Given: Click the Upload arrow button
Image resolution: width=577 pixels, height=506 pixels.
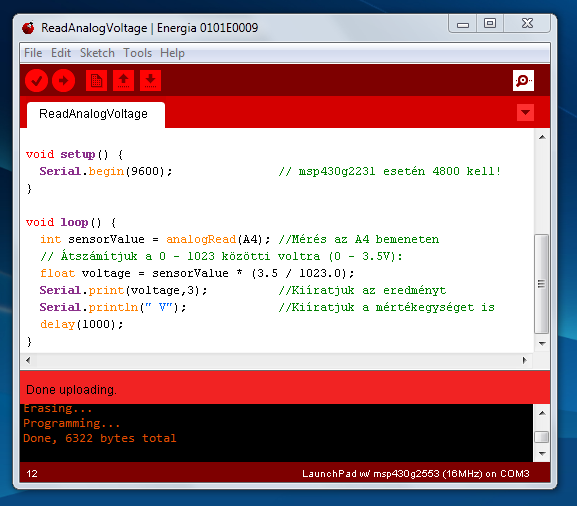Looking at the screenshot, I should click(x=64, y=81).
